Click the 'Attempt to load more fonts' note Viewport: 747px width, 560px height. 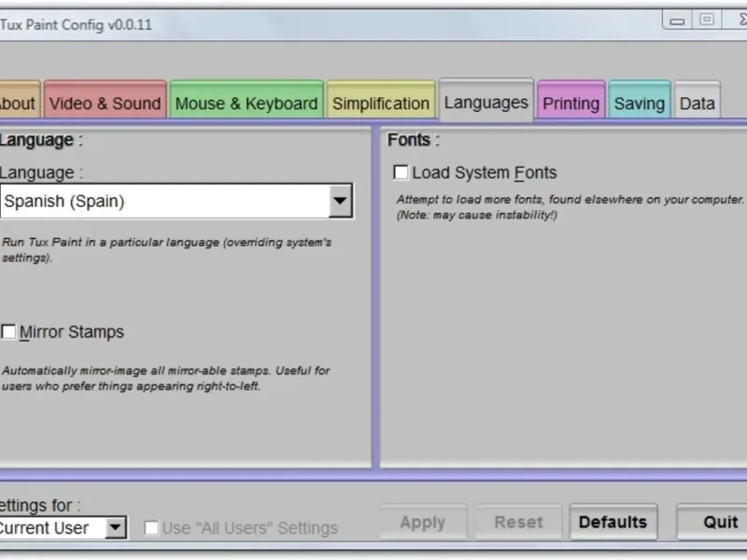[571, 207]
